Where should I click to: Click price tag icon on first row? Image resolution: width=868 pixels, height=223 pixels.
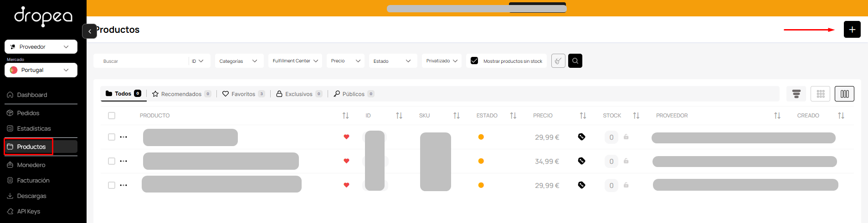click(x=581, y=137)
